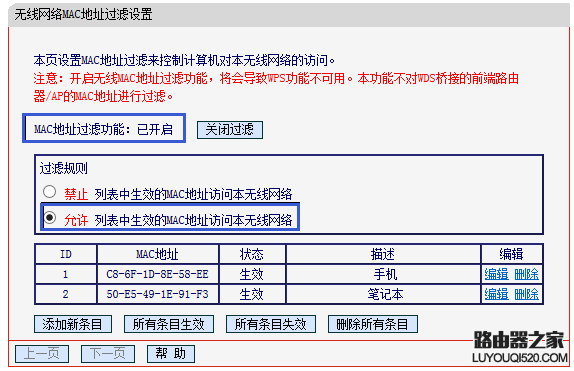Select the 允许 filter rule radio button
Viewport: 574px width, 371px height.
pyautogui.click(x=49, y=218)
